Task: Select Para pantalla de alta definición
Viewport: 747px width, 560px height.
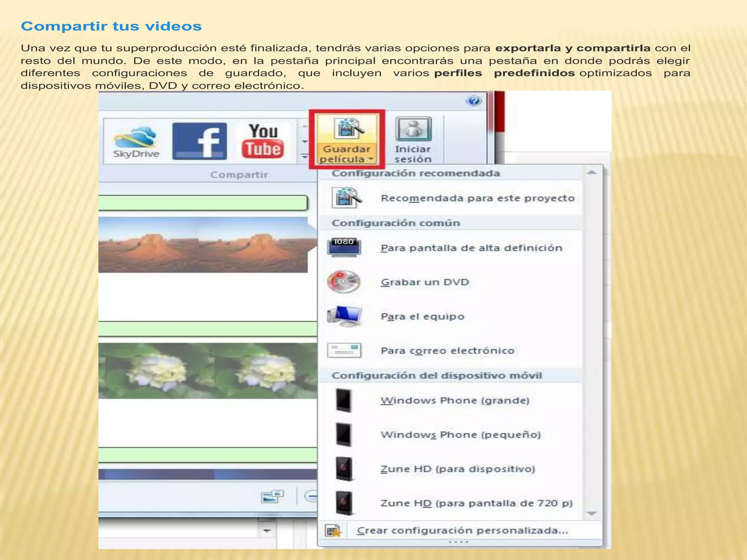Action: coord(450,248)
